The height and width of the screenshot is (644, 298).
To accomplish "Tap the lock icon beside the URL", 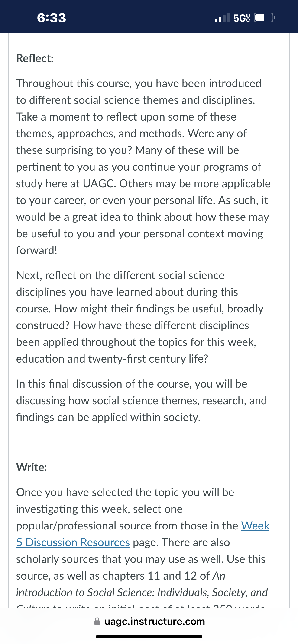I will coord(97,622).
